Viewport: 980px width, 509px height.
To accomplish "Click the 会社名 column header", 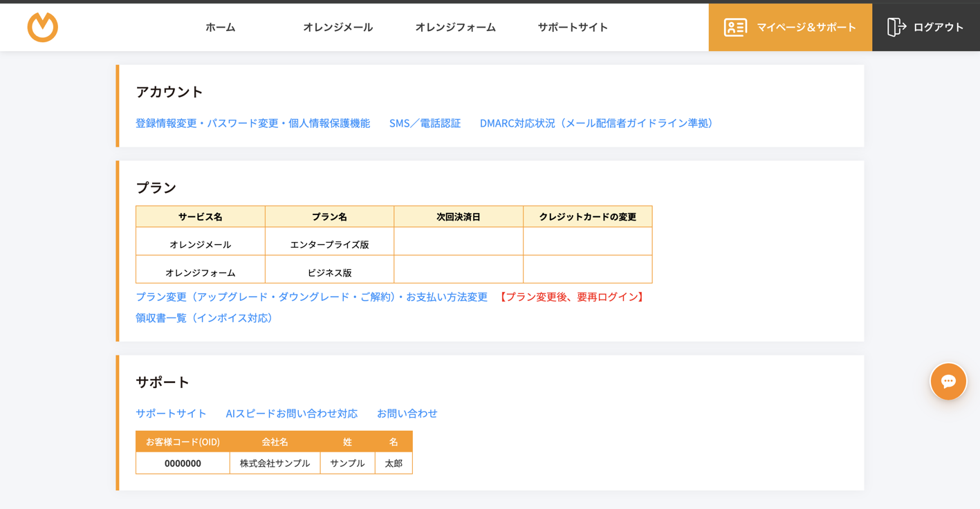I will 275,442.
